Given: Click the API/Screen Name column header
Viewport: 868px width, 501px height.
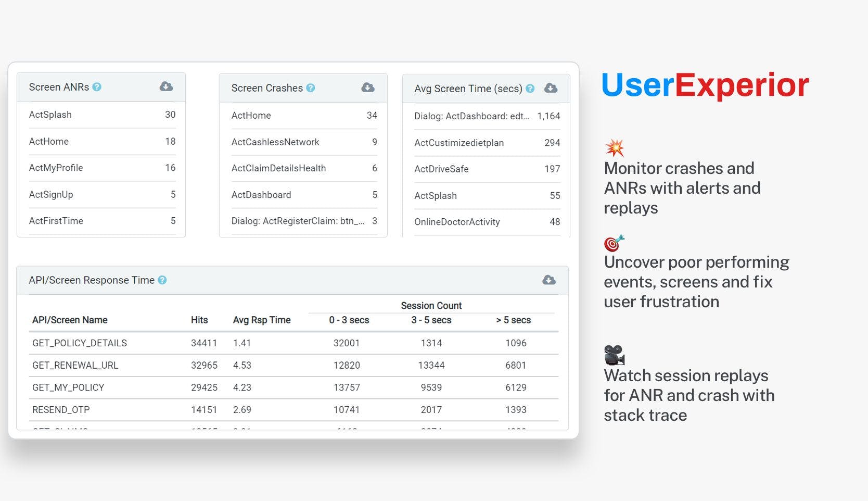Looking at the screenshot, I should click(x=70, y=320).
